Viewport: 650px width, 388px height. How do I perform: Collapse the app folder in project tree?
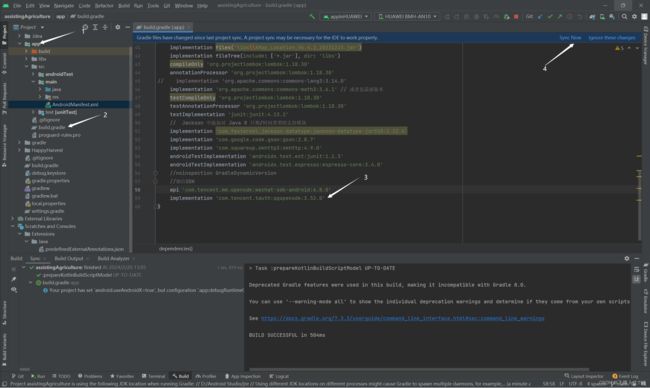click(x=20, y=44)
